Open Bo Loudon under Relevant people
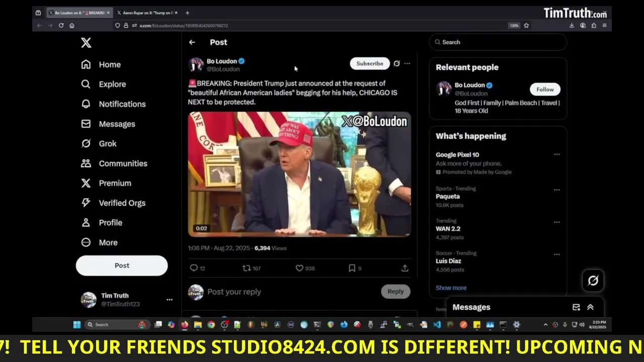The height and width of the screenshot is (362, 644). (469, 85)
